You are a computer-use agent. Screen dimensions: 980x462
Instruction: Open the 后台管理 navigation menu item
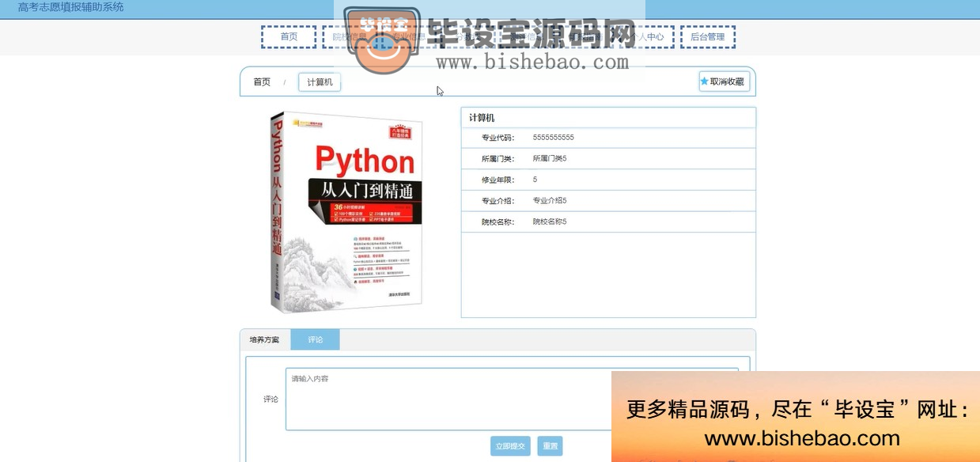pos(707,37)
